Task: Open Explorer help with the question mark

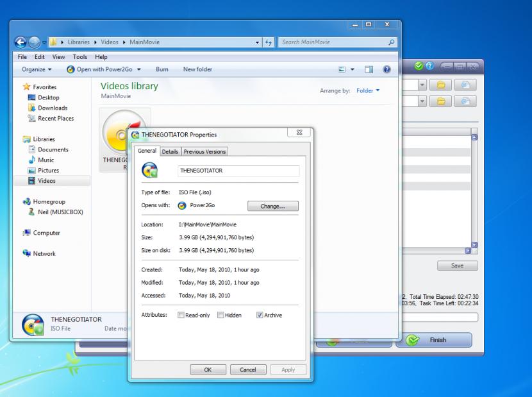Action: pos(387,69)
